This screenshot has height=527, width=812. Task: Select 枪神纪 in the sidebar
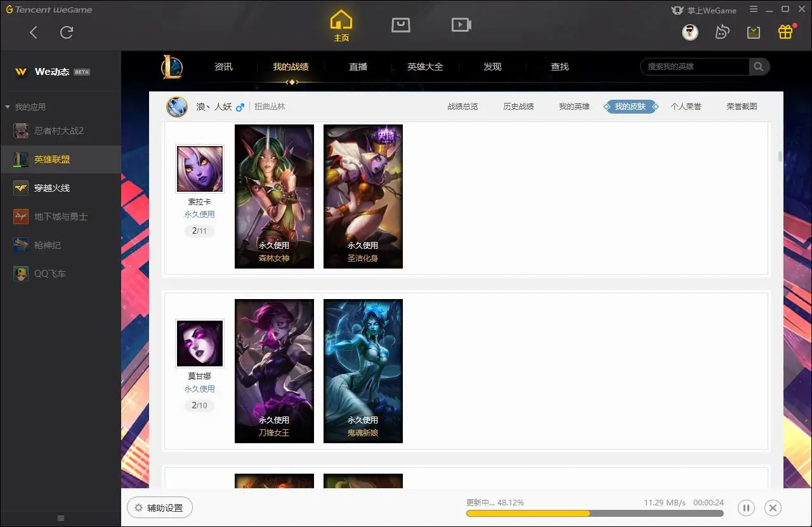[60, 245]
